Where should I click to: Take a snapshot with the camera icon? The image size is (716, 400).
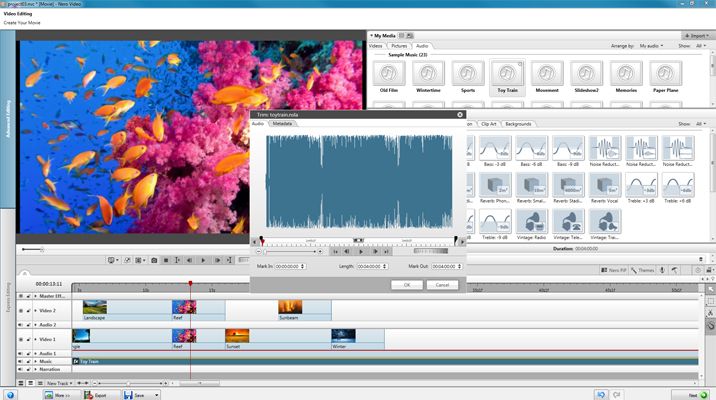(153, 260)
